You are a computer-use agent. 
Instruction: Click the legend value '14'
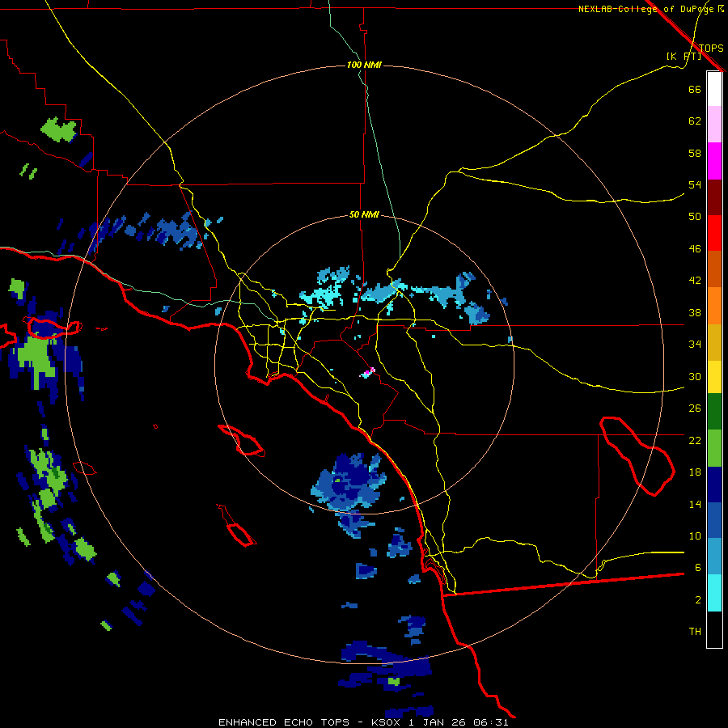click(x=695, y=504)
